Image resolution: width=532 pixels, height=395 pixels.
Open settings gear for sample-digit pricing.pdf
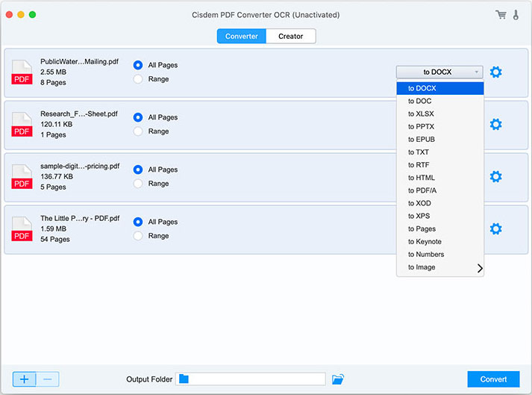pyautogui.click(x=495, y=177)
